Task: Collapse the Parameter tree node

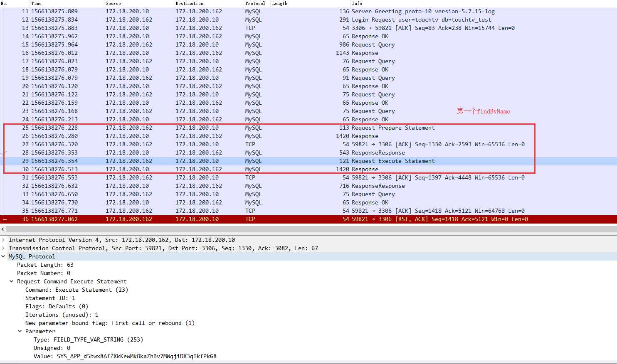Action: click(20, 331)
